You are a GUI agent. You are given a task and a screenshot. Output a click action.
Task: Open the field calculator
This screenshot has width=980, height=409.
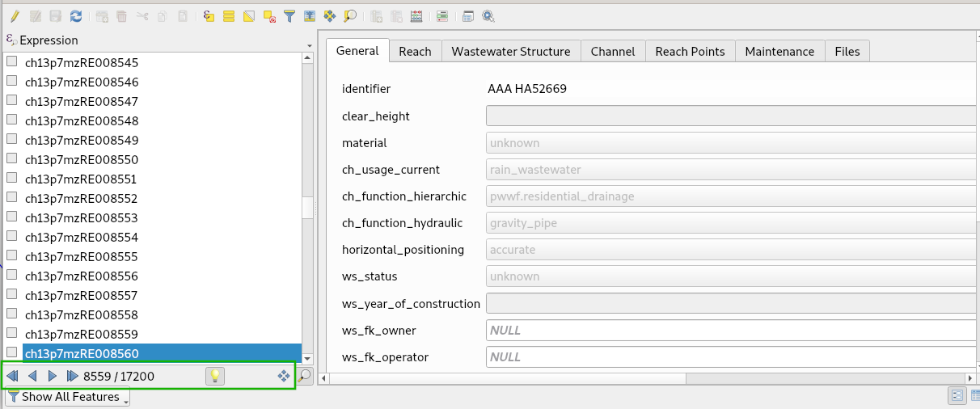[x=416, y=16]
